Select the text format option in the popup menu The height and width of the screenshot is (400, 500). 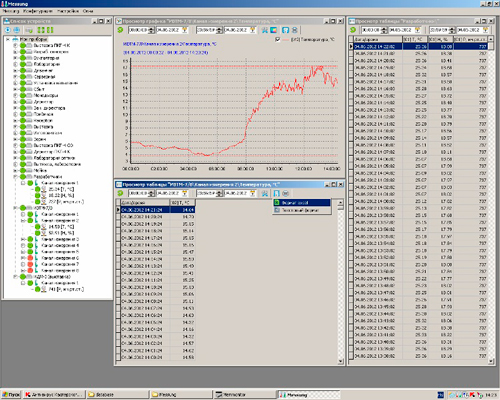pyautogui.click(x=302, y=210)
